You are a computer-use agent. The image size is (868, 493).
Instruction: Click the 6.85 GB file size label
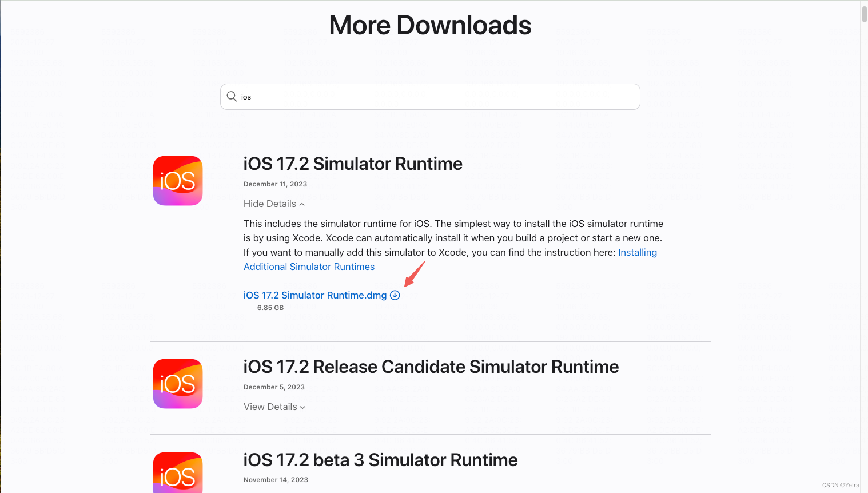(x=269, y=307)
